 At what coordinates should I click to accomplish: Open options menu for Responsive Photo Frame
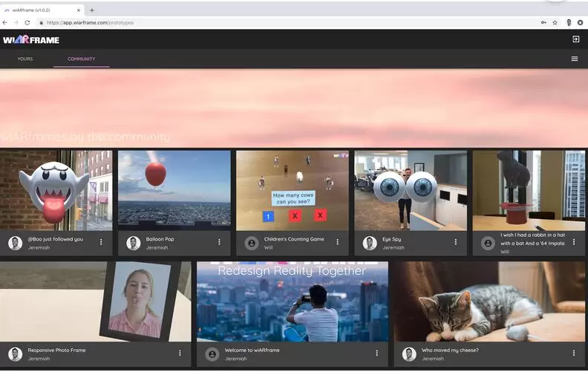(x=180, y=353)
